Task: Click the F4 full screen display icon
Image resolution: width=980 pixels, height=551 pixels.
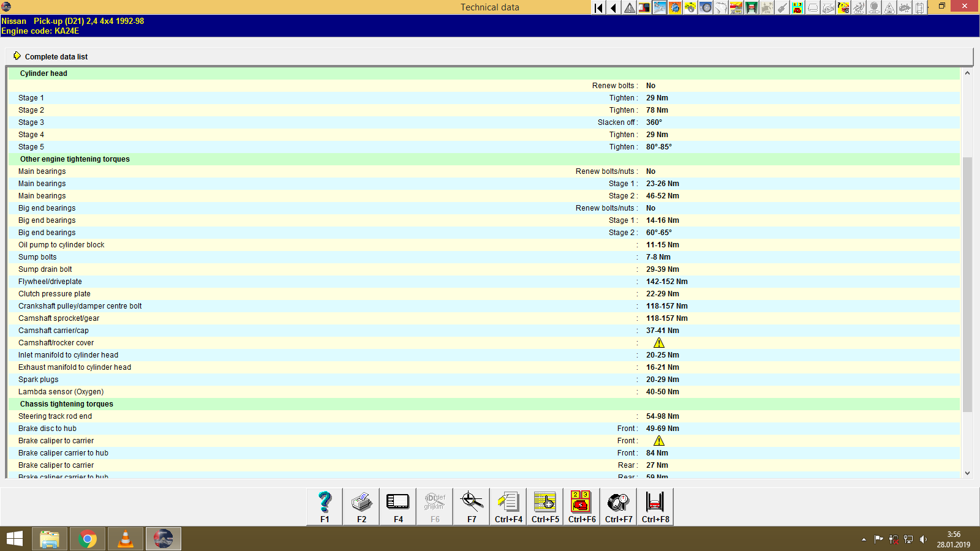Action: (398, 506)
